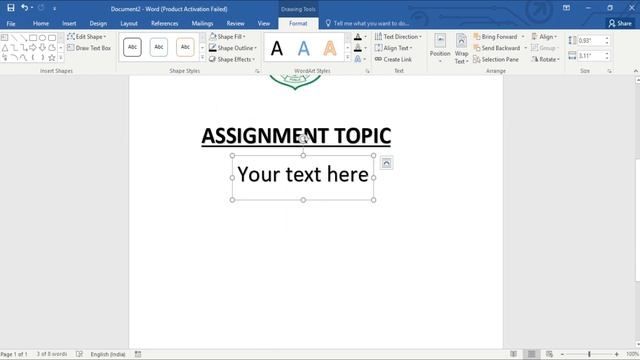Click the Tell me what you want to do box

367,24
